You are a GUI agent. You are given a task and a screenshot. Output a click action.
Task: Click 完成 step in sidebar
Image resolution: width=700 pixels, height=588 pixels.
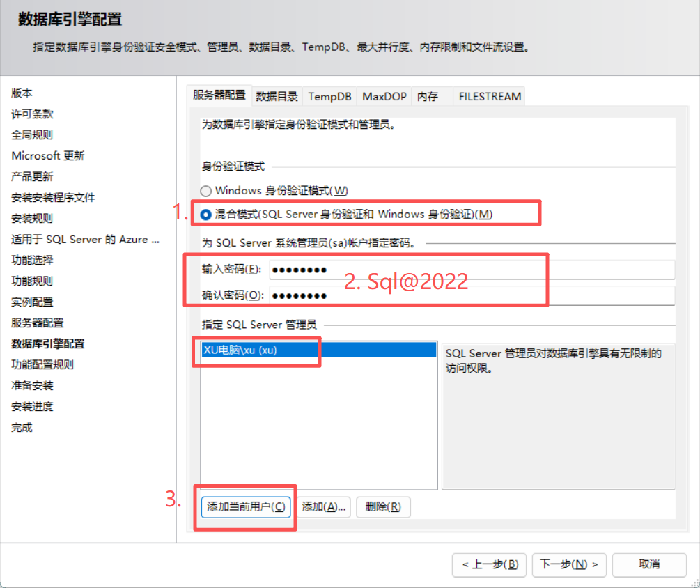[x=22, y=428]
